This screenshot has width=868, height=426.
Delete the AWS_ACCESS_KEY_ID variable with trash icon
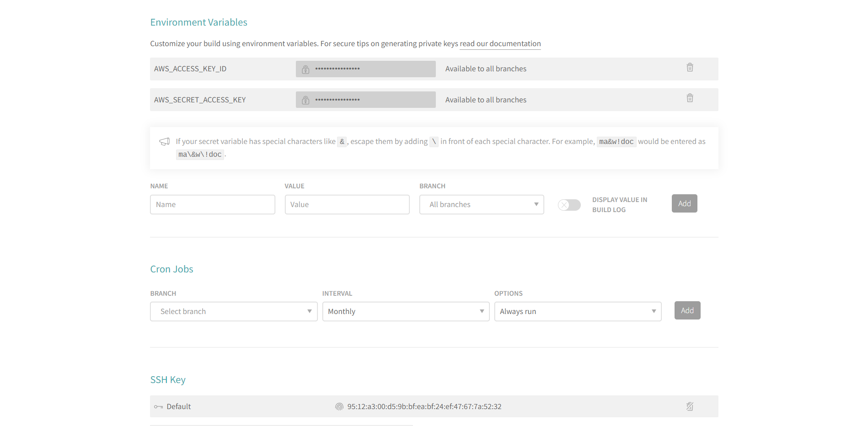[x=690, y=67]
